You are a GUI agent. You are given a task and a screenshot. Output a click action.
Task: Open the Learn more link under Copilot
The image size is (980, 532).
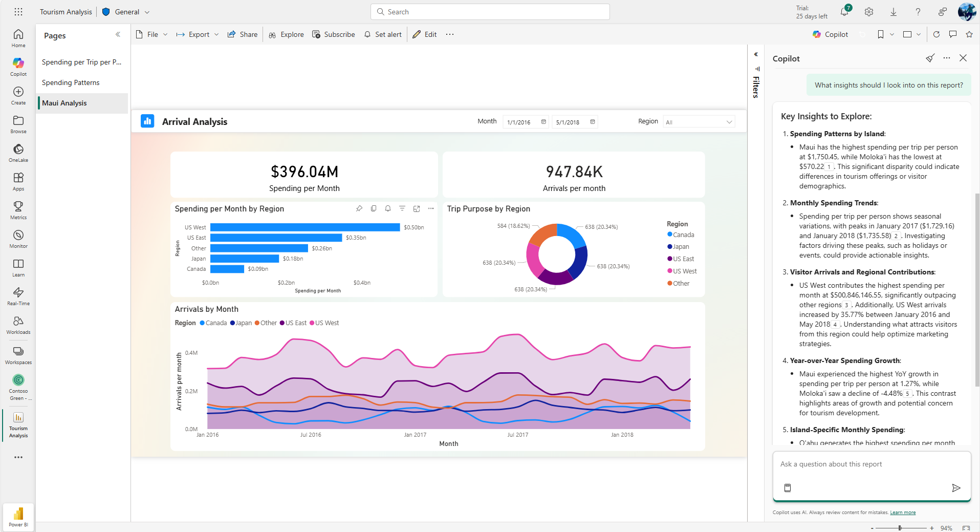(903, 513)
